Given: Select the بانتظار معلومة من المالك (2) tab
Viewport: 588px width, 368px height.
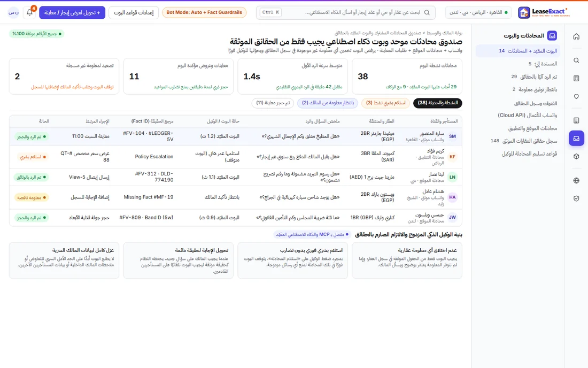Looking at the screenshot, I should [328, 103].
